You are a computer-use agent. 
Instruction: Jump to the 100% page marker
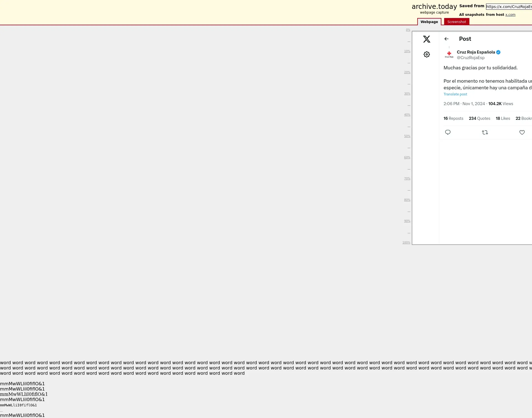pos(406,242)
